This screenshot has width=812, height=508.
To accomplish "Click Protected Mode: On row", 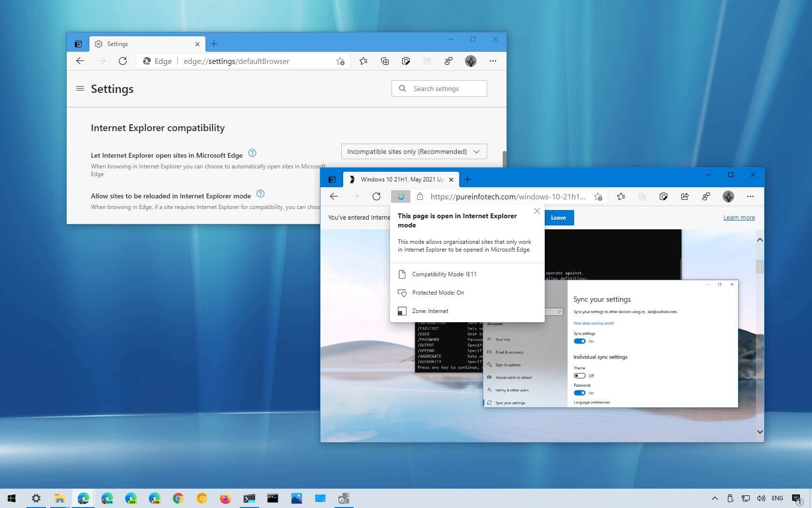I will point(467,293).
